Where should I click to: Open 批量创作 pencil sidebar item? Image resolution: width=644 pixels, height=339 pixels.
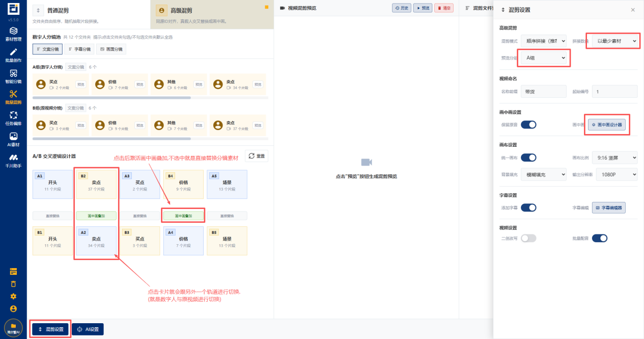[13, 55]
